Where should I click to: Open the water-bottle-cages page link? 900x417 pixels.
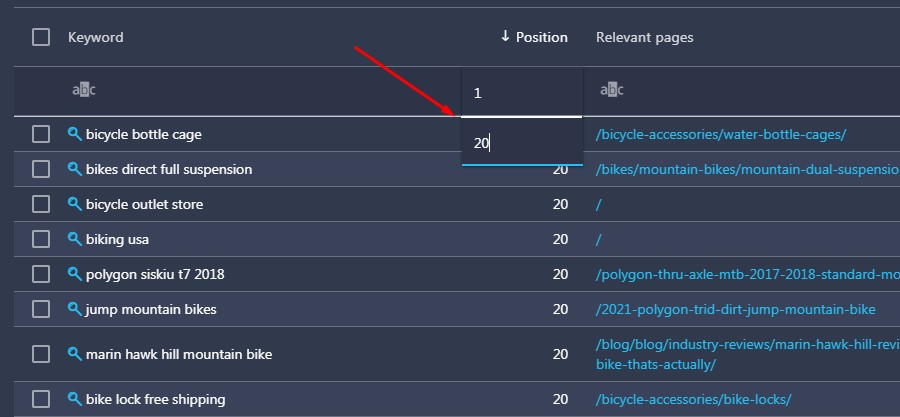(721, 135)
